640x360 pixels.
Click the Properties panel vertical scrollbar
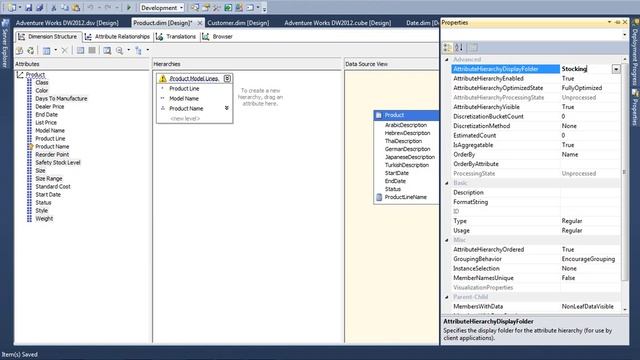pyautogui.click(x=624, y=171)
